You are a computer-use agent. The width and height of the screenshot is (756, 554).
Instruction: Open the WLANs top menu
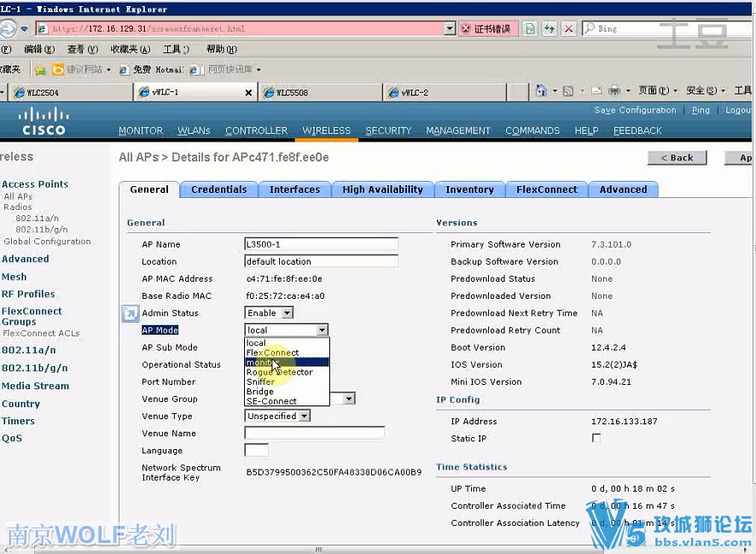coord(194,131)
